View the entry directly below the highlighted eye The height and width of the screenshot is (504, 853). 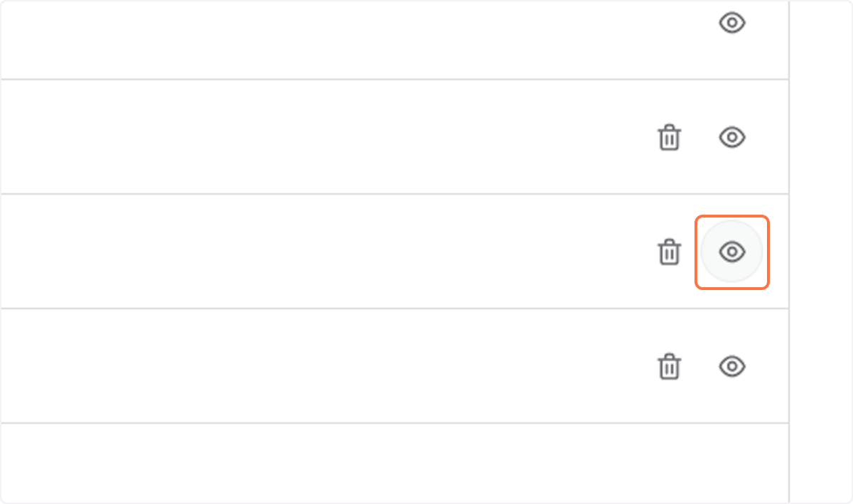click(x=731, y=366)
